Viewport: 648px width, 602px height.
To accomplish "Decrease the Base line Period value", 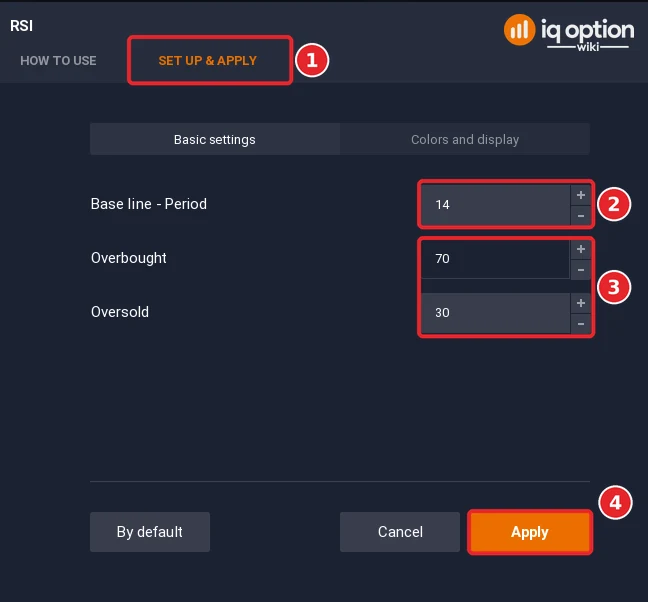I will coord(581,216).
